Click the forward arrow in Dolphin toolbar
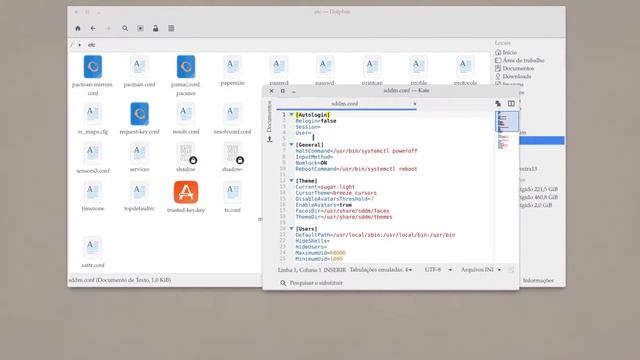The width and height of the screenshot is (640, 360). click(x=108, y=28)
